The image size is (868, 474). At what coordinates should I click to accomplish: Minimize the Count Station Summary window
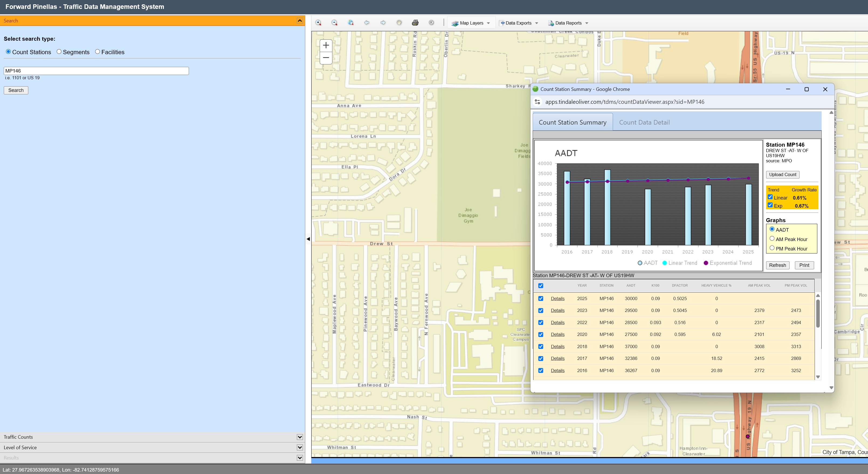click(x=788, y=89)
